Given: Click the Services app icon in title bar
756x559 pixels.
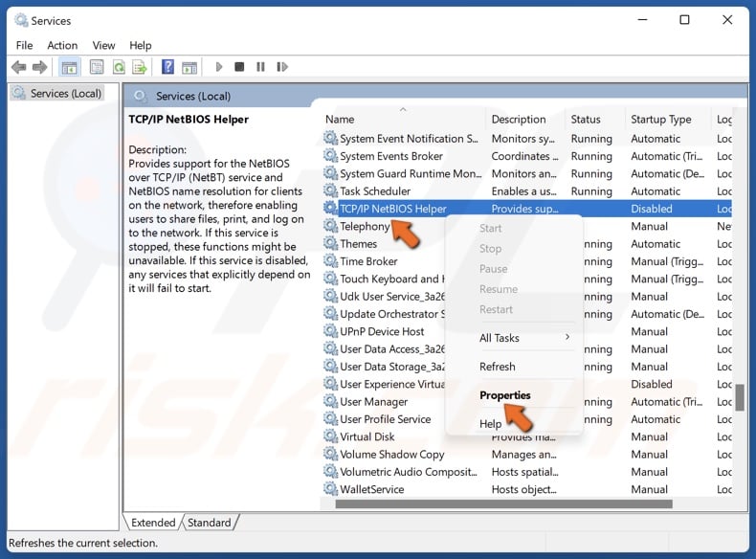Looking at the screenshot, I should [21, 20].
